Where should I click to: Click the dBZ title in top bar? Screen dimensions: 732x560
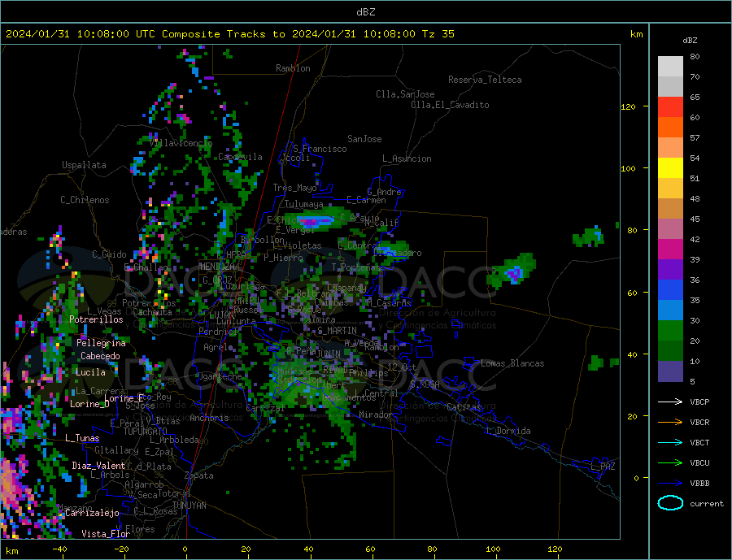coord(365,12)
